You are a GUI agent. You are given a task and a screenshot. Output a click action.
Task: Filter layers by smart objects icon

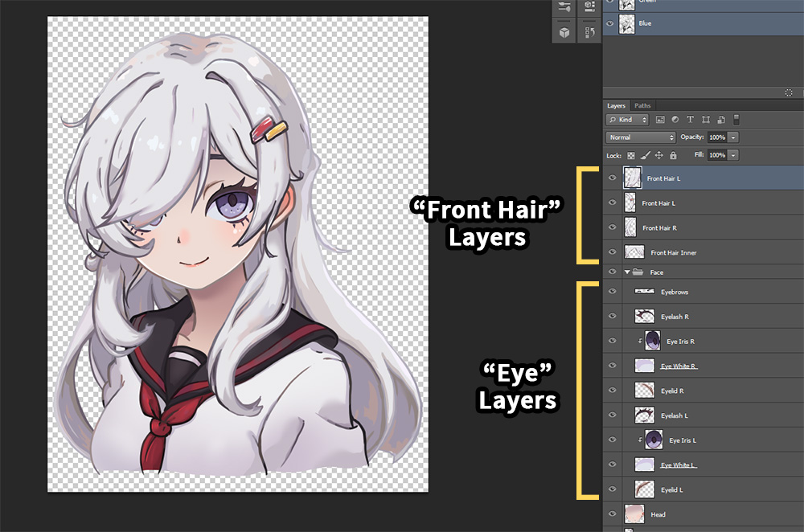pos(721,120)
